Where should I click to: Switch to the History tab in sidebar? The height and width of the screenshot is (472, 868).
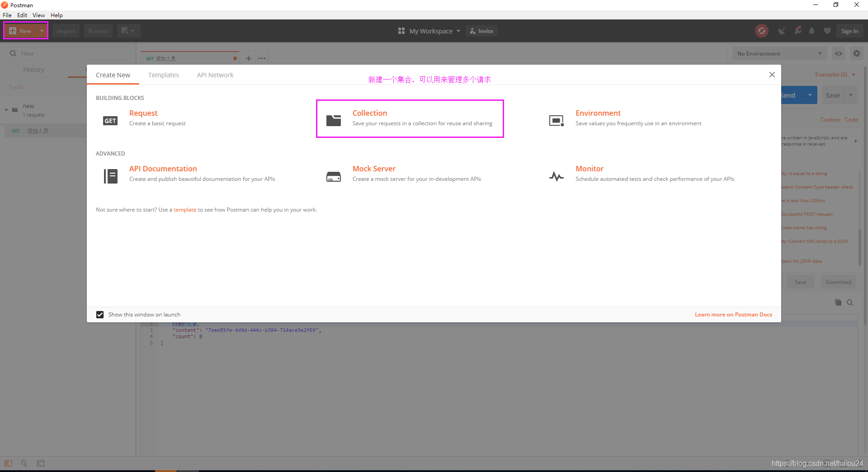[x=34, y=70]
